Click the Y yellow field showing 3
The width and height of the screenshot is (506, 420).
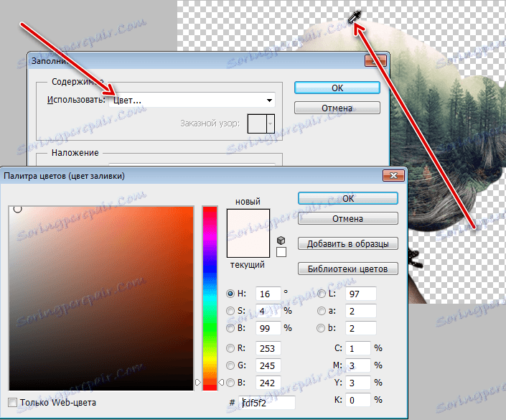tap(358, 383)
